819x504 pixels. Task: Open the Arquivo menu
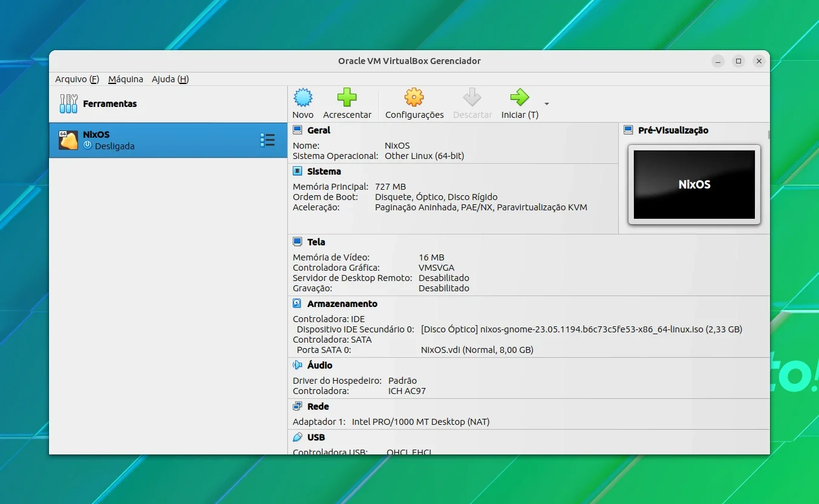click(x=77, y=79)
